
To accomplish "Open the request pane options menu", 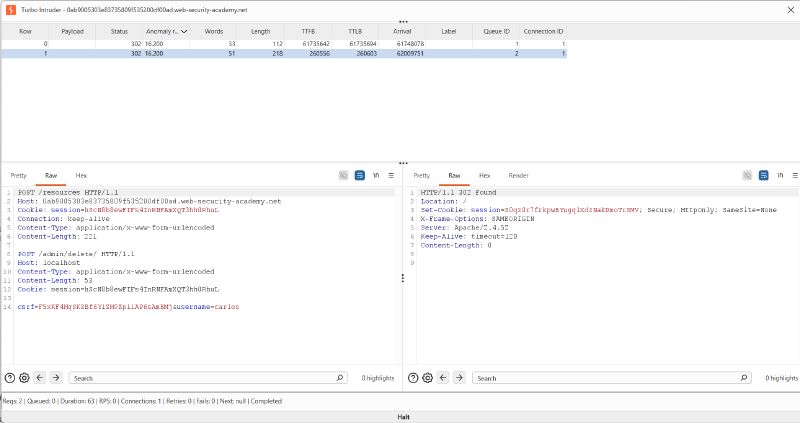I will click(x=391, y=176).
